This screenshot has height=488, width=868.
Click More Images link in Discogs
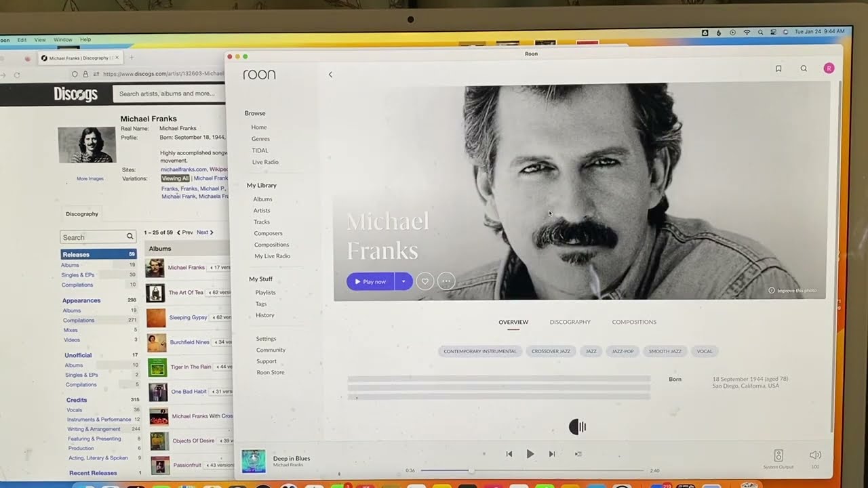click(90, 179)
